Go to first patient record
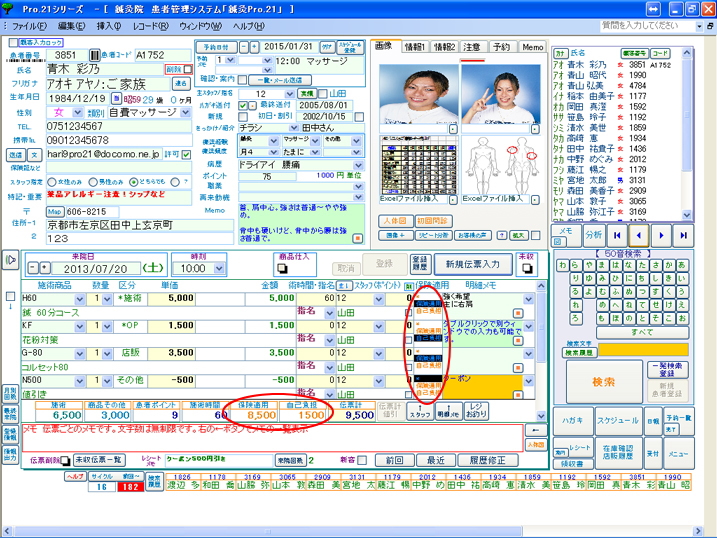 point(617,235)
